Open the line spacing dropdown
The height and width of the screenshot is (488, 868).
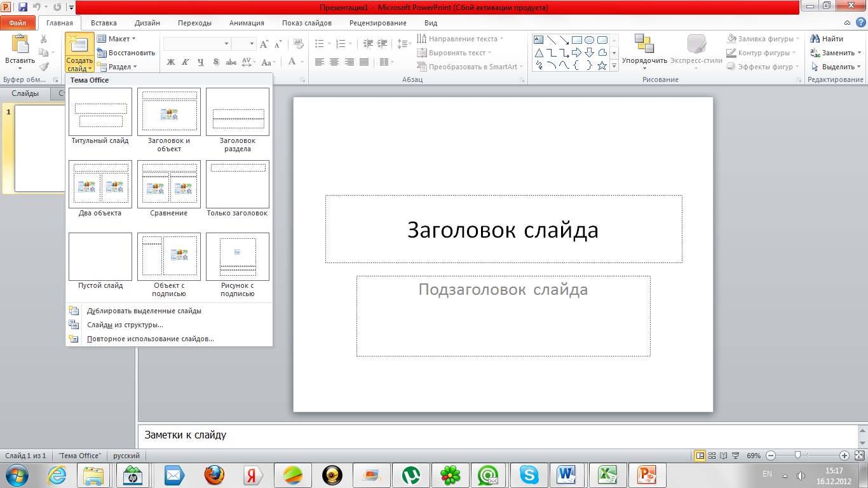[405, 44]
